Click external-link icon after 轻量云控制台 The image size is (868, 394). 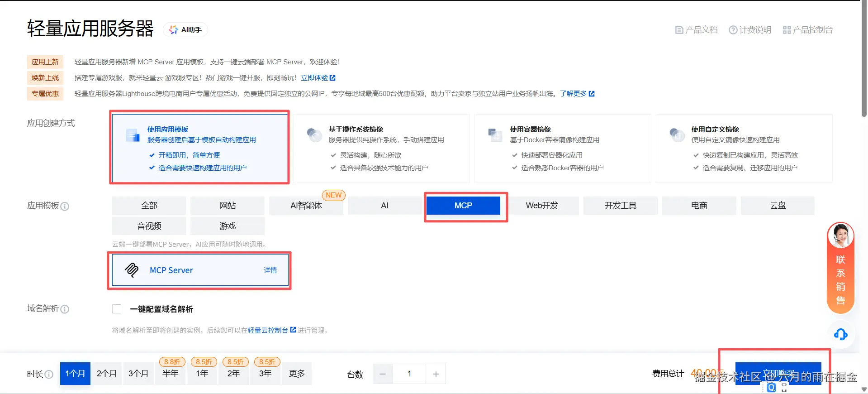pyautogui.click(x=293, y=330)
